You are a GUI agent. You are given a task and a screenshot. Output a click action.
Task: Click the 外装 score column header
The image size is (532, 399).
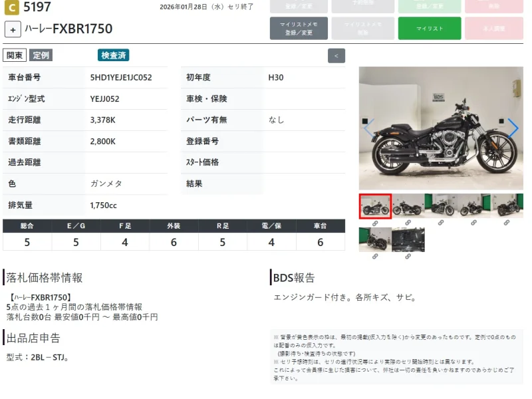click(174, 226)
